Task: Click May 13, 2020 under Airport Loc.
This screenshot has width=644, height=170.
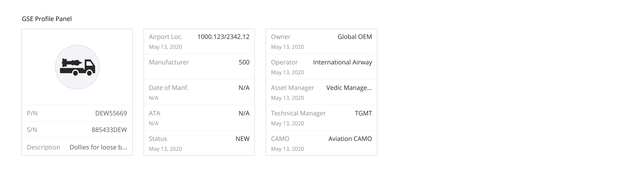Action: (x=165, y=47)
